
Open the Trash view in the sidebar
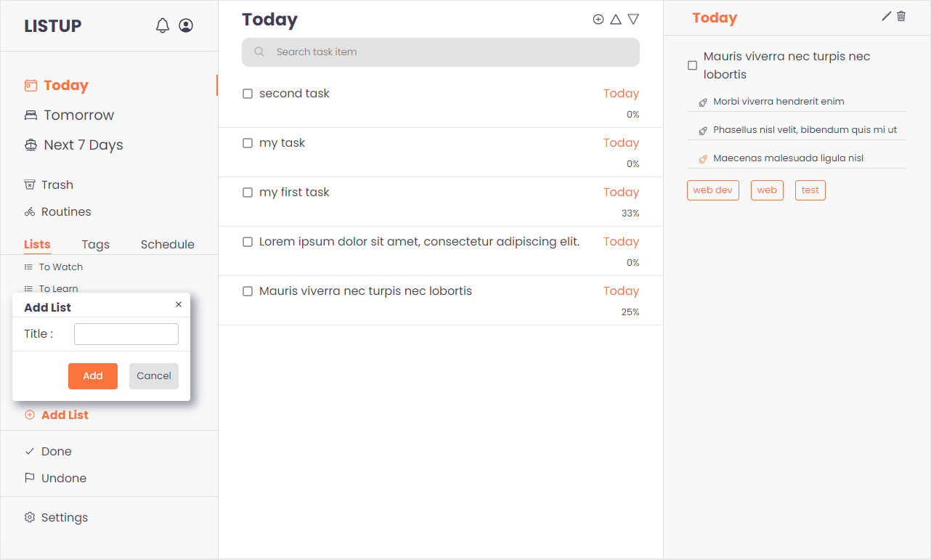[57, 184]
